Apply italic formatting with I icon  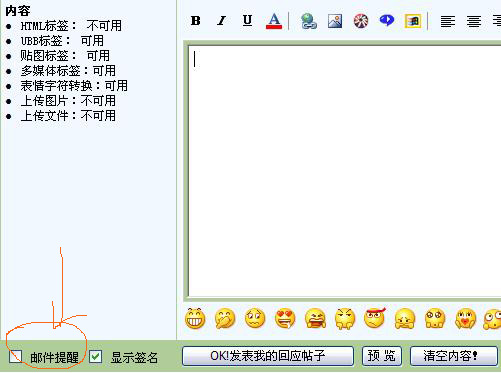[x=221, y=21]
